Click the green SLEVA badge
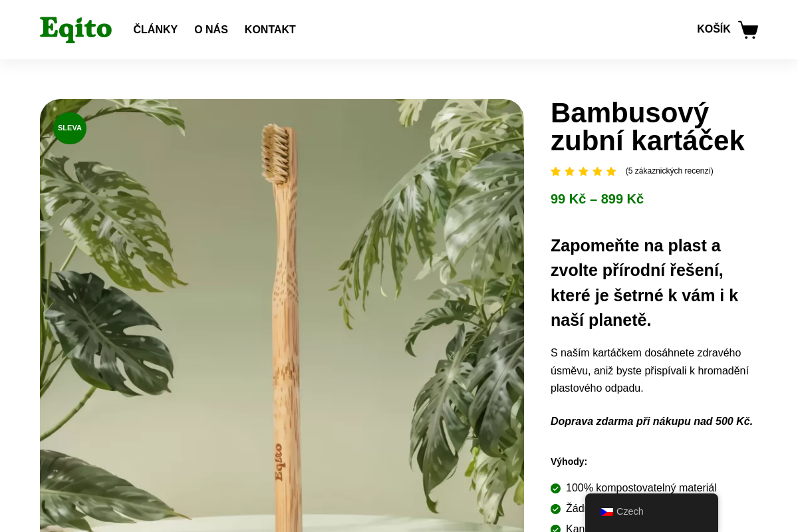Viewport: 798px width, 532px height. coord(70,128)
